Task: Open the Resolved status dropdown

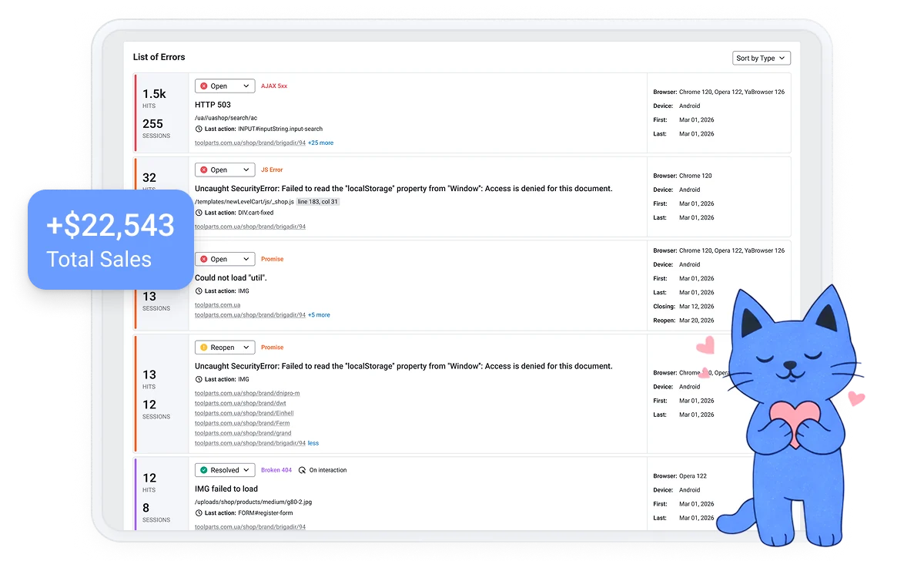Action: click(225, 470)
